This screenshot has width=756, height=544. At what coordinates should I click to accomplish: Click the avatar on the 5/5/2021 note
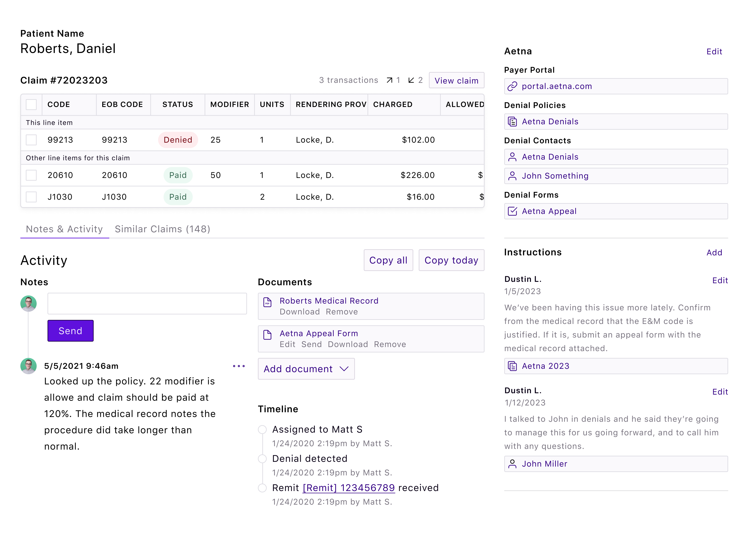(x=28, y=366)
